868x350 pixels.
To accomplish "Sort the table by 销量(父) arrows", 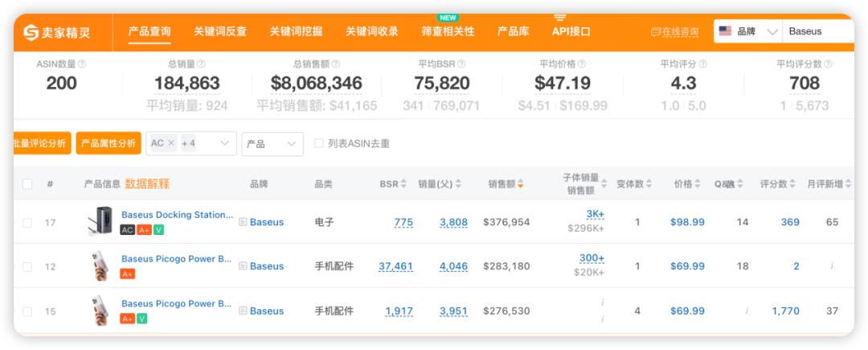I will point(458,184).
